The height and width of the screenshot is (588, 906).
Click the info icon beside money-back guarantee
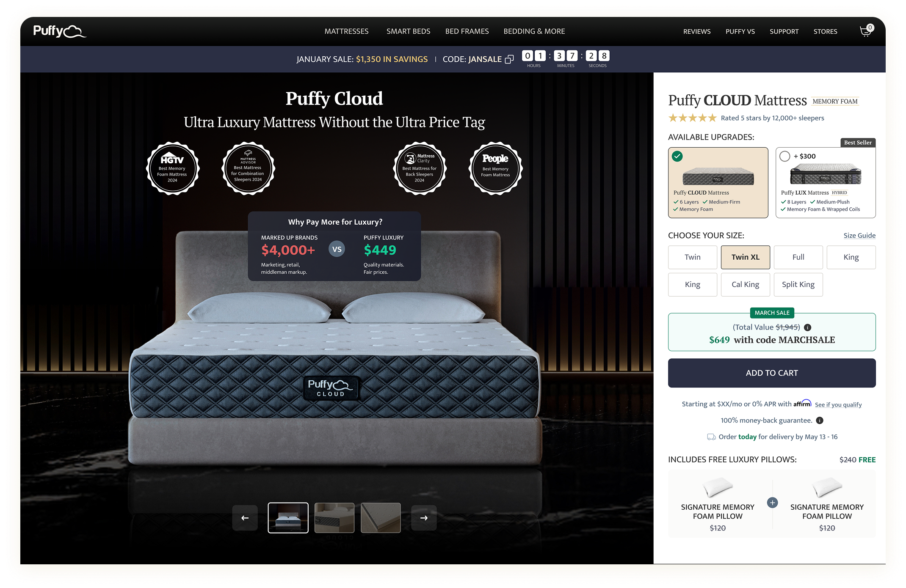pos(820,420)
